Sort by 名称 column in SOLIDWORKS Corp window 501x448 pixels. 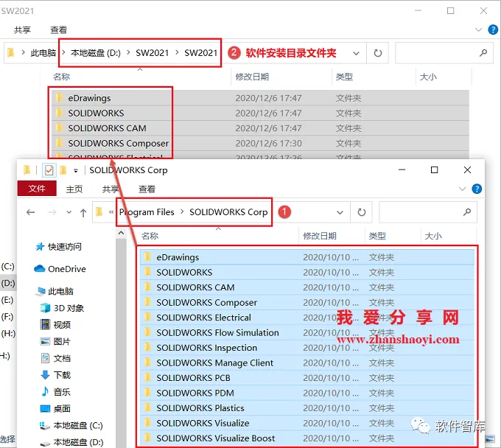pyautogui.click(x=150, y=236)
